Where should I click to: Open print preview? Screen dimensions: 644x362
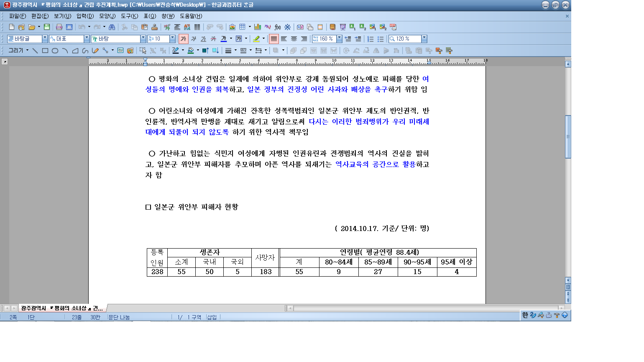[69, 27]
